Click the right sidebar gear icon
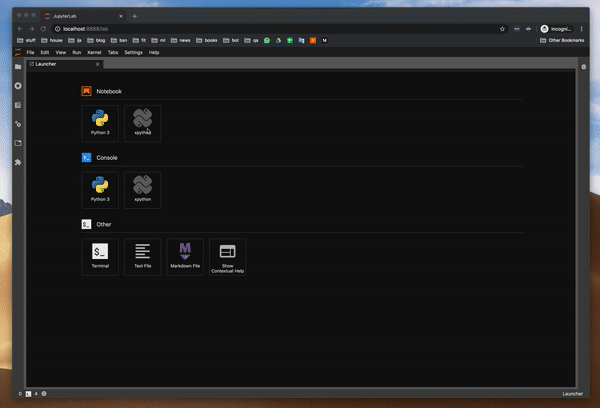The image size is (600, 408). (x=584, y=67)
